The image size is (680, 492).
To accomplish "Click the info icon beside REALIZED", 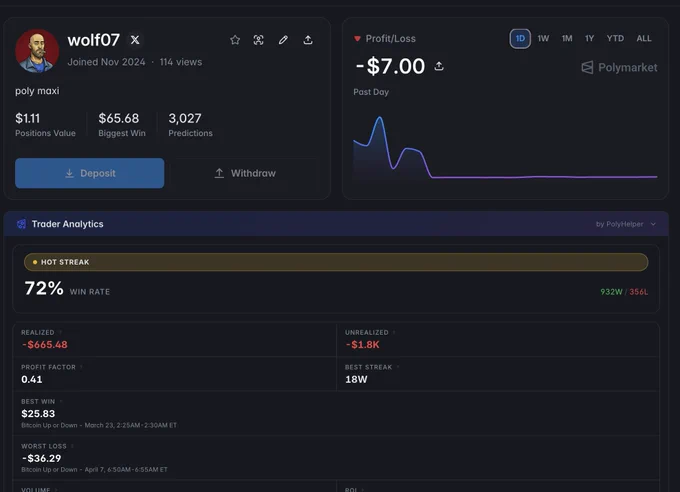I will [x=60, y=332].
